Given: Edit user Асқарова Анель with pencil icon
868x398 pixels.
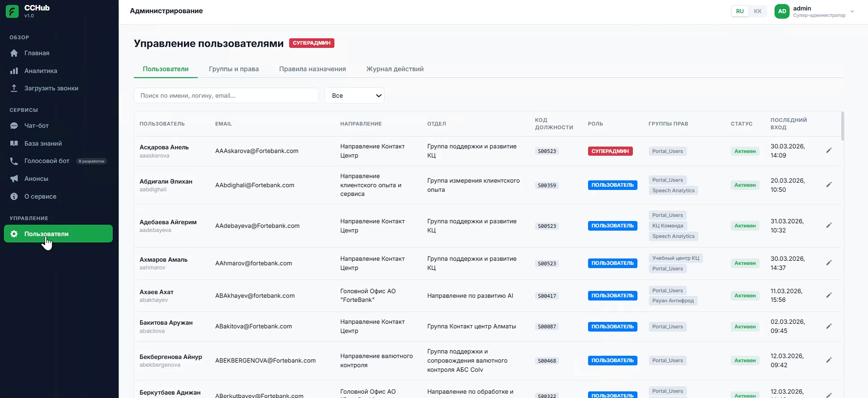Looking at the screenshot, I should 829,151.
